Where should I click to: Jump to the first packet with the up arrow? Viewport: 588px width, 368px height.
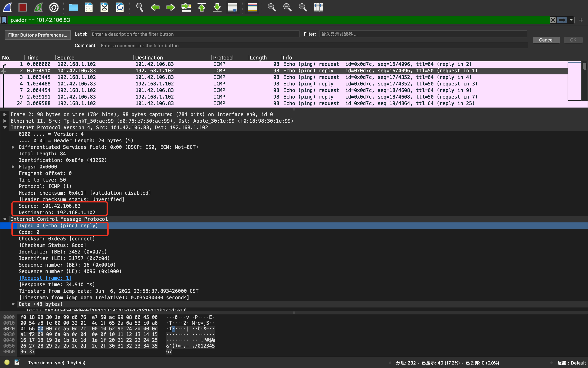point(202,8)
